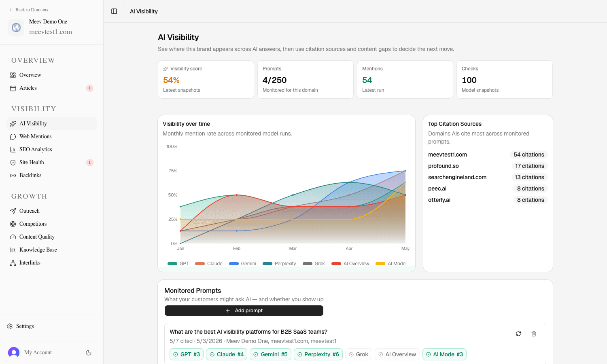607x364 pixels.
Task: Toggle Claude series in chart legend
Action: point(209,264)
